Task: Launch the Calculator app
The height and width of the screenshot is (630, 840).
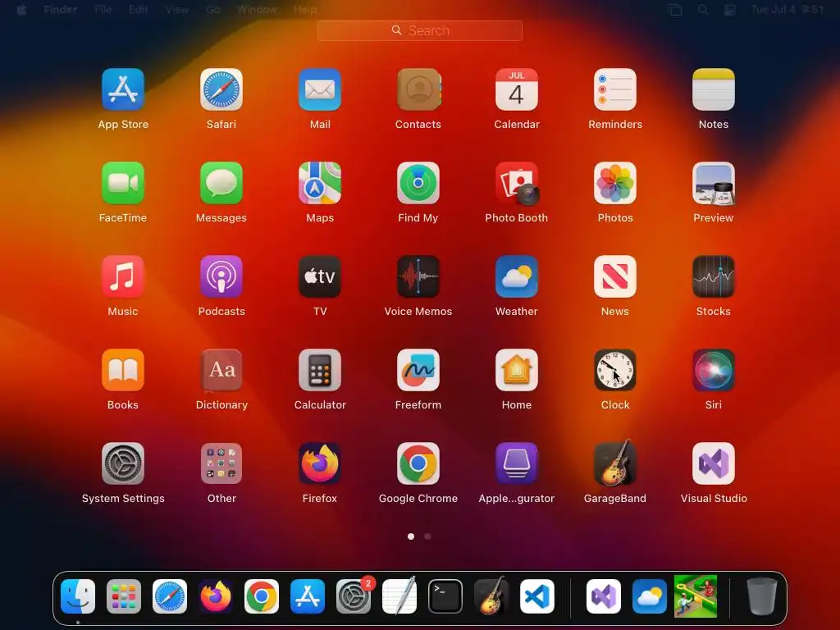Action: 320,370
